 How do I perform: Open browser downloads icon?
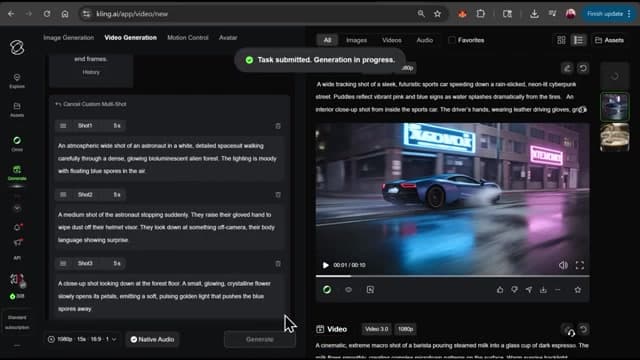(x=534, y=14)
